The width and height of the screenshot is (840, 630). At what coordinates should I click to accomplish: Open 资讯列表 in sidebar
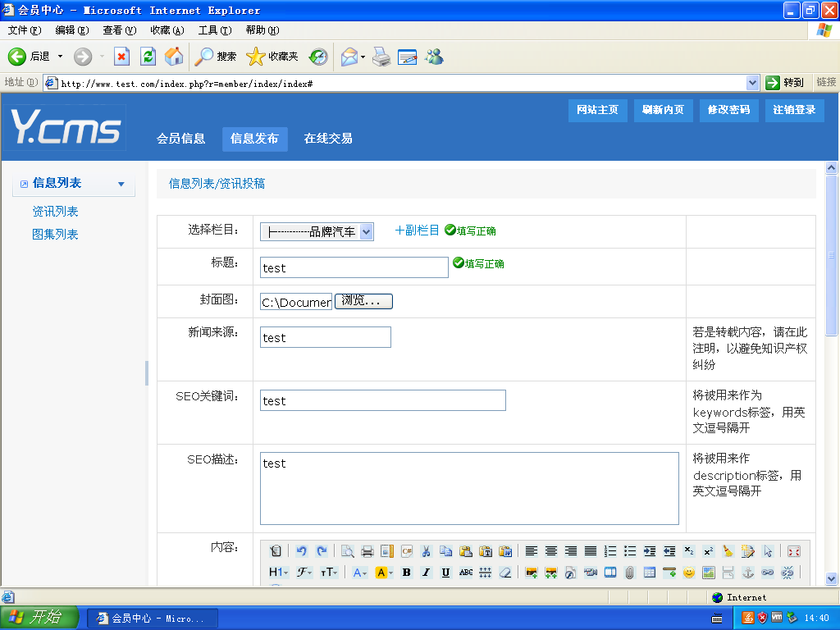pos(55,212)
